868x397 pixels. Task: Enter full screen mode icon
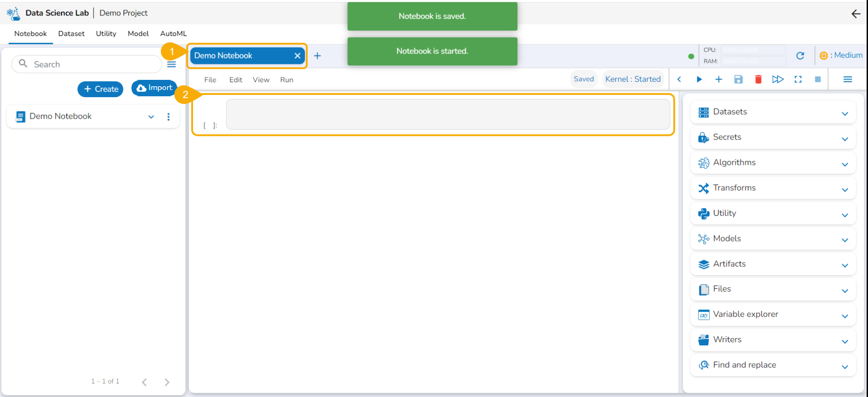pyautogui.click(x=798, y=79)
